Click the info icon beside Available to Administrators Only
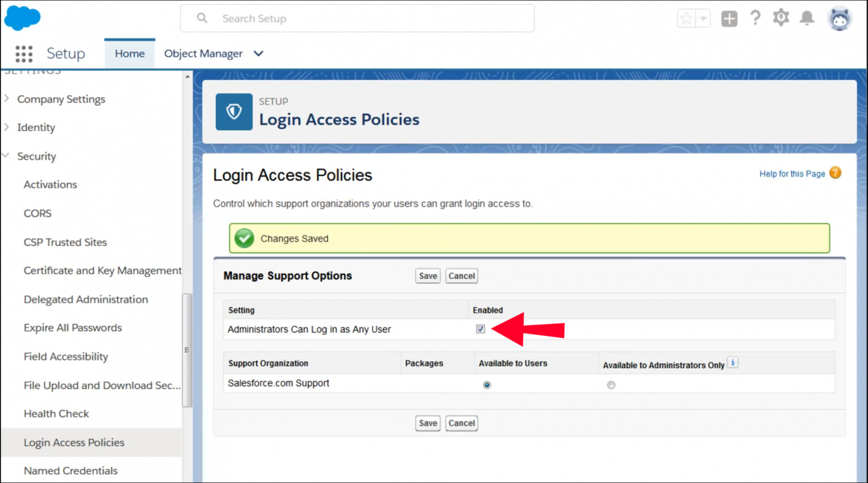This screenshot has width=868, height=483. pos(733,363)
